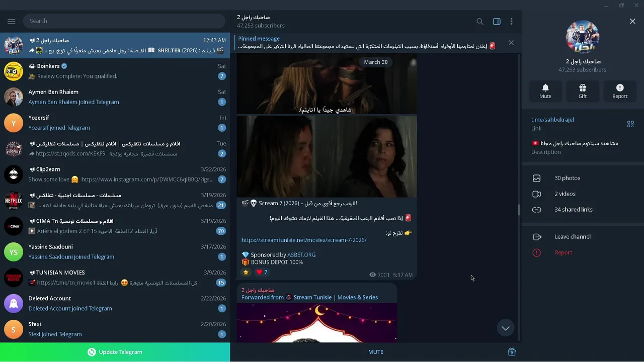Screen dimensions: 644x362
Task: Search within this channel using magnifier icon
Action: [480, 22]
